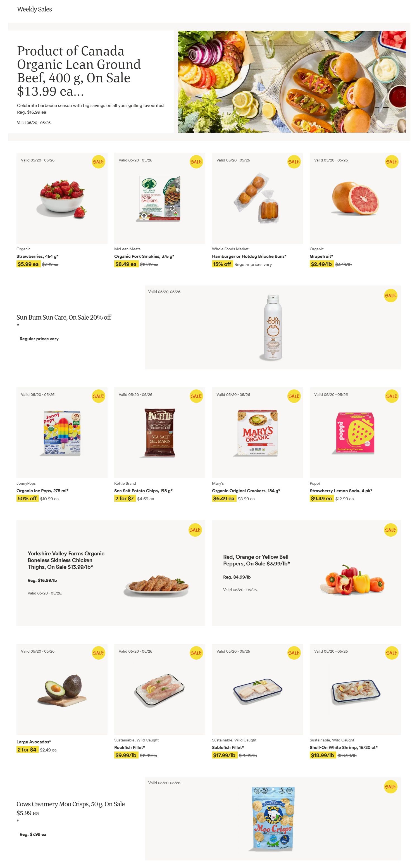Select the Mary's Organic Original Crackers title
The height and width of the screenshot is (868, 417).
tap(246, 491)
